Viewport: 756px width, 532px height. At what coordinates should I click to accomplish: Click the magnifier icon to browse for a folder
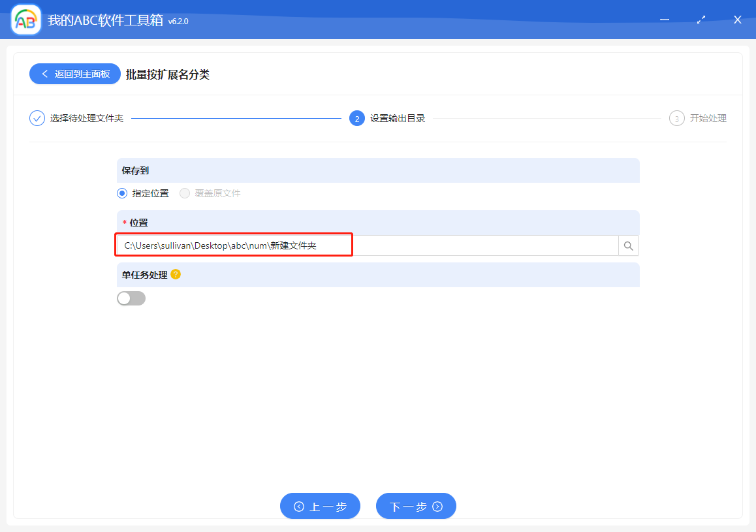point(628,245)
